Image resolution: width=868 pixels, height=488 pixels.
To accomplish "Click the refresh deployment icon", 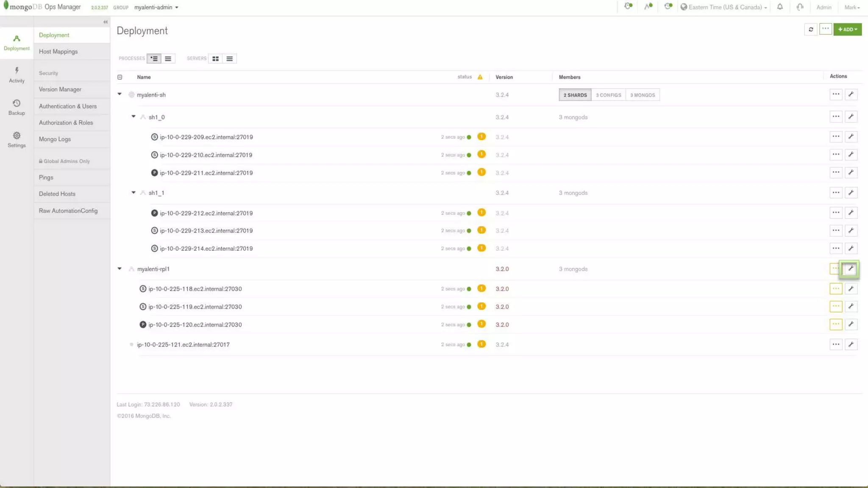I will [810, 30].
